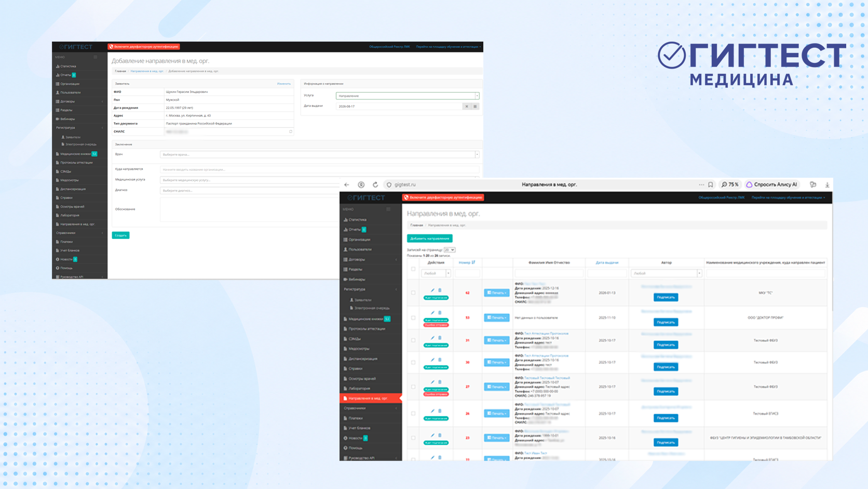Select the checkbox for referral number 27

pos(413,387)
